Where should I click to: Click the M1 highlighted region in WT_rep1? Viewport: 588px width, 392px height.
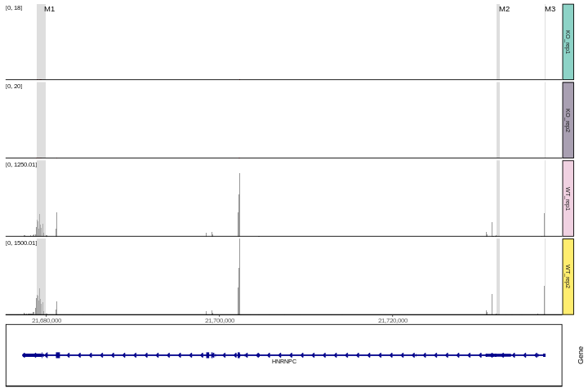[42, 198]
